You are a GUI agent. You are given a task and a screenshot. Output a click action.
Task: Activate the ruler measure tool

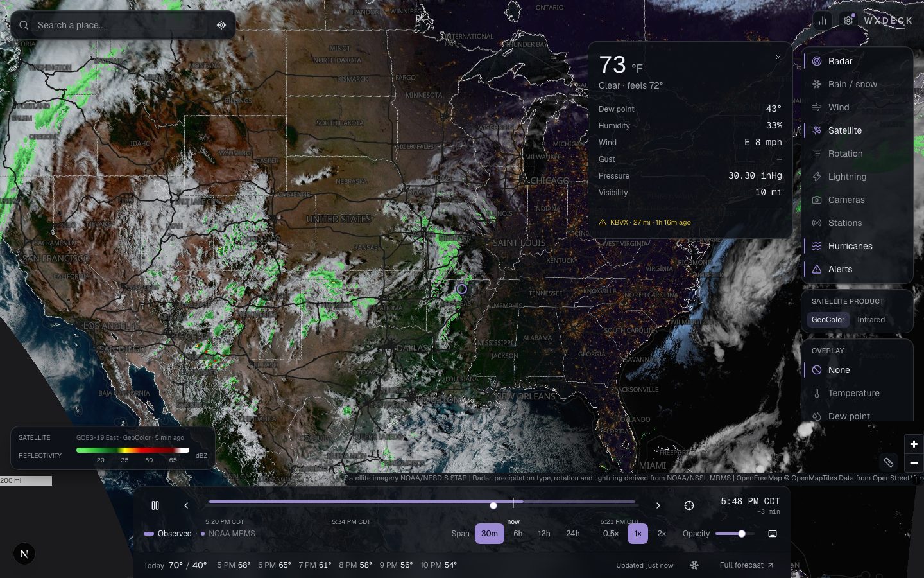click(889, 462)
